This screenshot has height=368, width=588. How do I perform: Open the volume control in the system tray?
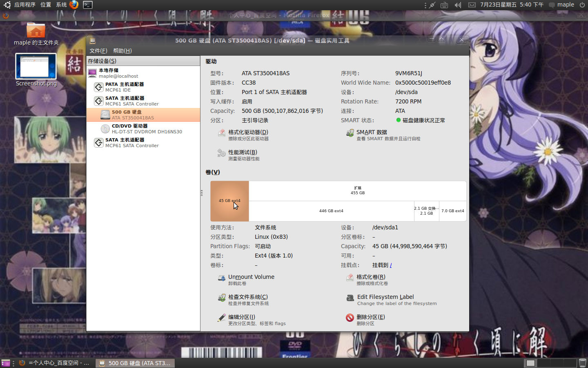(x=458, y=5)
